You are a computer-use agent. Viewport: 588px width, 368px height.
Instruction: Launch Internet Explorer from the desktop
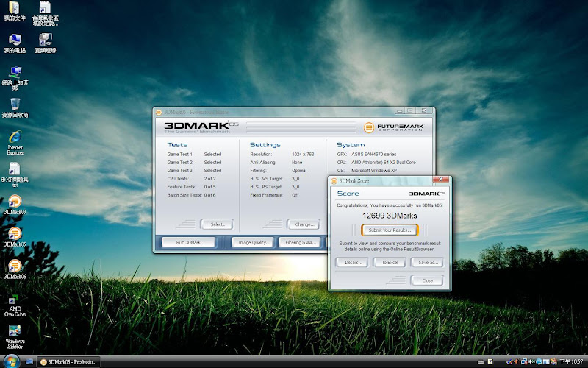tap(15, 143)
